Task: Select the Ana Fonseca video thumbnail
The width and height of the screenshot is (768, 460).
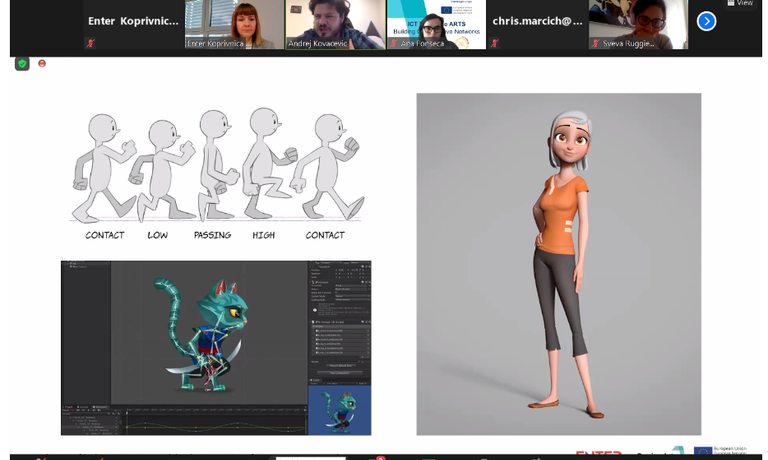Action: click(x=436, y=24)
